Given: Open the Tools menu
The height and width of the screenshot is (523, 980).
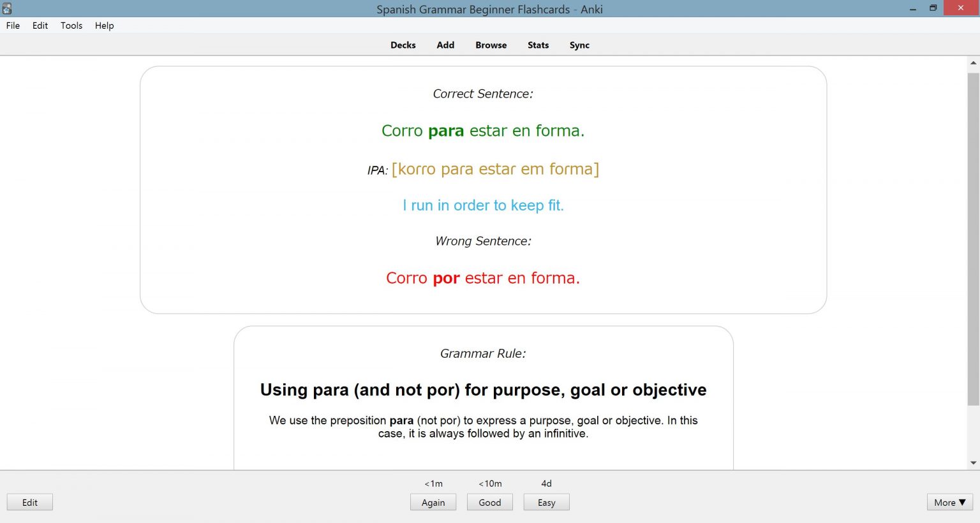Looking at the screenshot, I should [71, 26].
